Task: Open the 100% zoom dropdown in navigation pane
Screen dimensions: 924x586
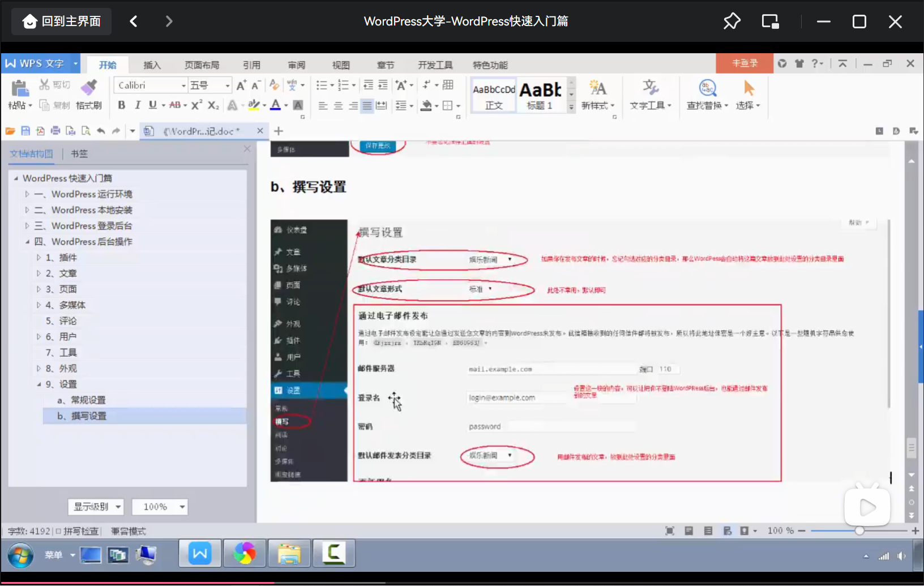Action: pyautogui.click(x=160, y=507)
